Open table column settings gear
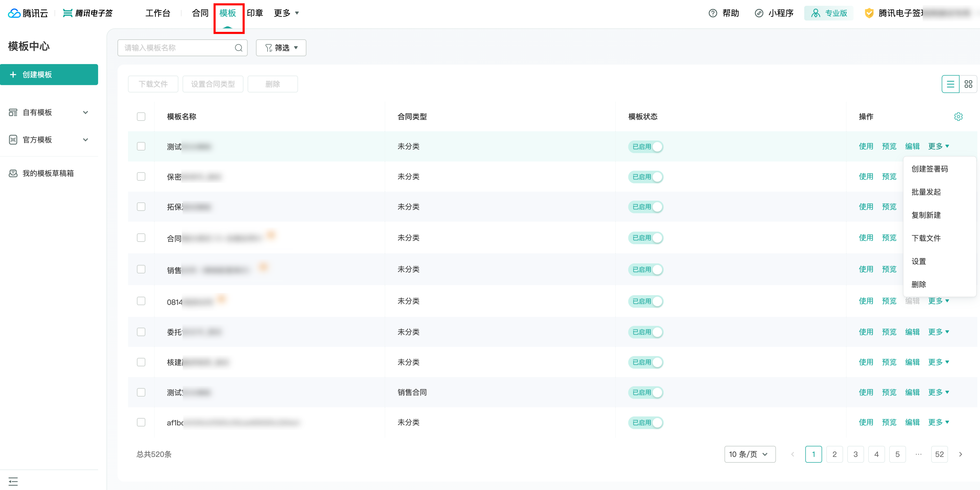Image resolution: width=980 pixels, height=490 pixels. coord(958,116)
